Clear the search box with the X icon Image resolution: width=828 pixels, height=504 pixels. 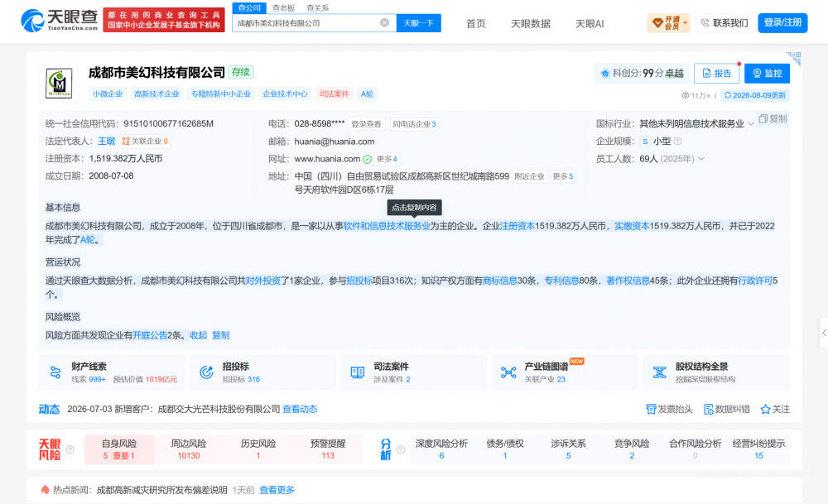click(x=384, y=22)
